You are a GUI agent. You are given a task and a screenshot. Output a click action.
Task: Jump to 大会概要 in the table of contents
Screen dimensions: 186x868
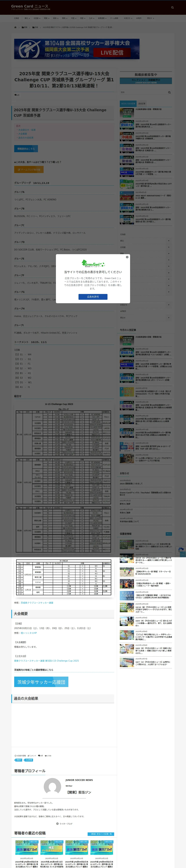(x=23, y=134)
